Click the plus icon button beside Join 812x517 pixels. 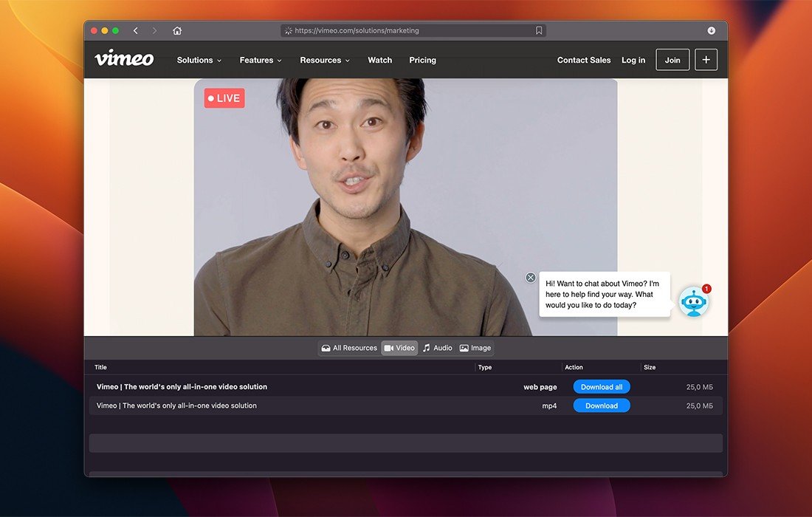pyautogui.click(x=706, y=60)
